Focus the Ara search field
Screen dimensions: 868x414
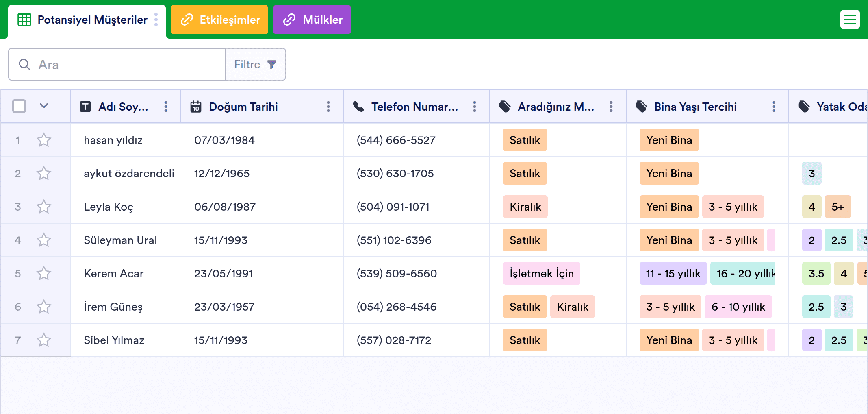pos(117,64)
